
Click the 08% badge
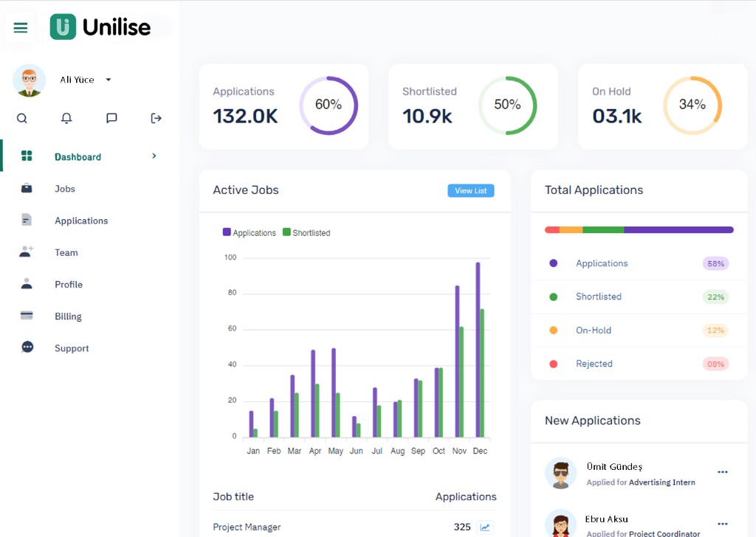point(715,364)
